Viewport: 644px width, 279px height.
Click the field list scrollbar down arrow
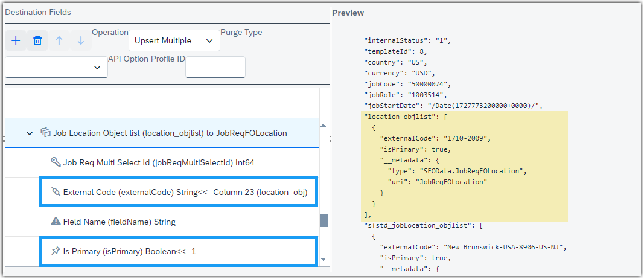324,259
